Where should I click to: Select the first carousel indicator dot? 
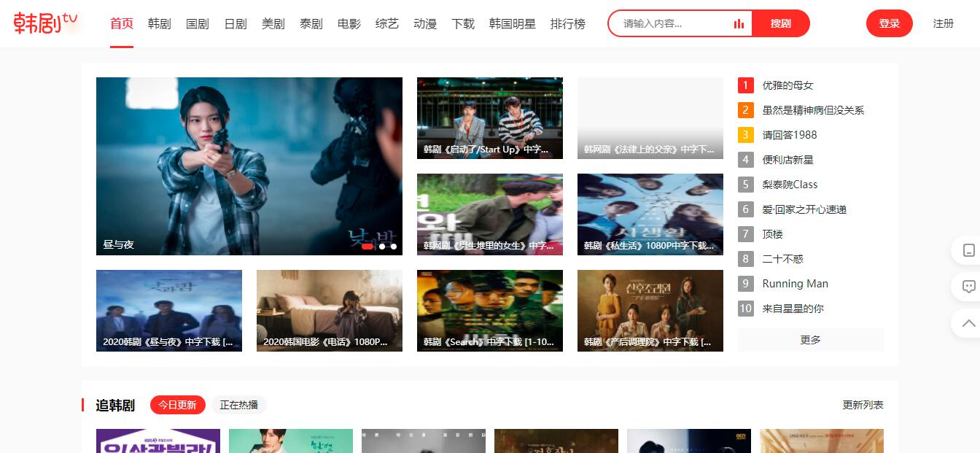pos(367,247)
